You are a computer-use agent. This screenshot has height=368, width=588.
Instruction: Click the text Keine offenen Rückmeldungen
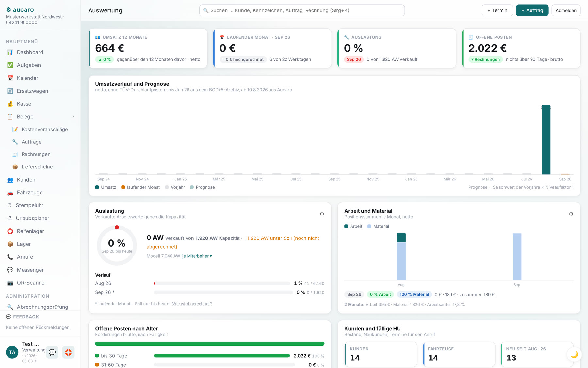(x=38, y=327)
